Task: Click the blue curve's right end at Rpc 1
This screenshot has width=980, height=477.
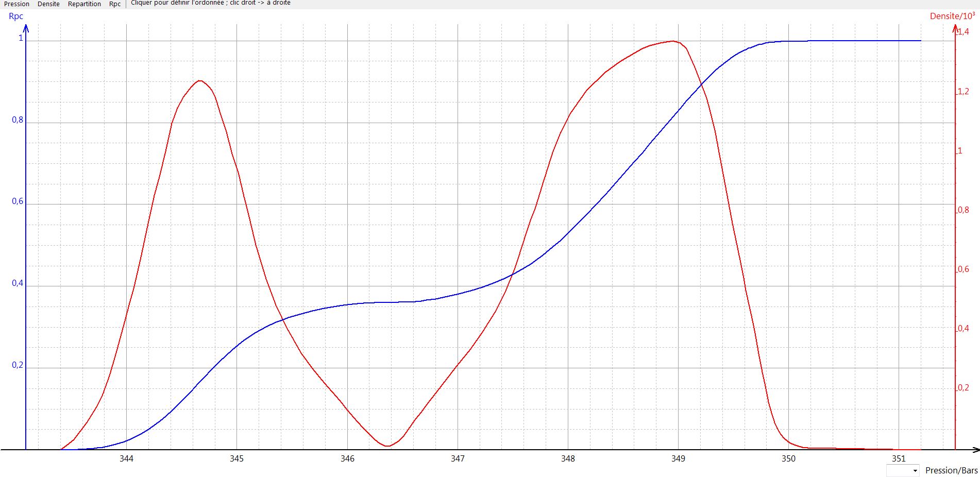Action: (920, 40)
